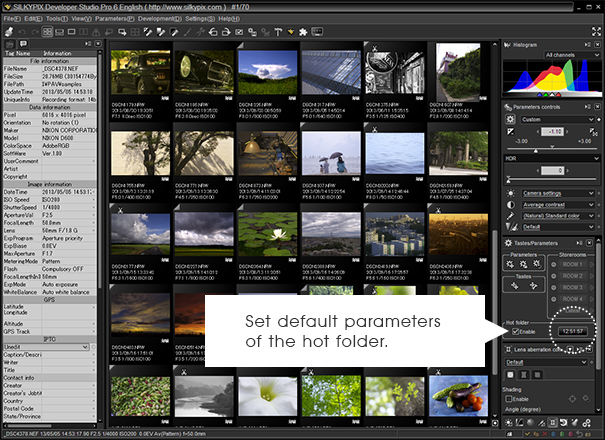Click the white balance sun icon
605x440 pixels.
[x=510, y=193]
